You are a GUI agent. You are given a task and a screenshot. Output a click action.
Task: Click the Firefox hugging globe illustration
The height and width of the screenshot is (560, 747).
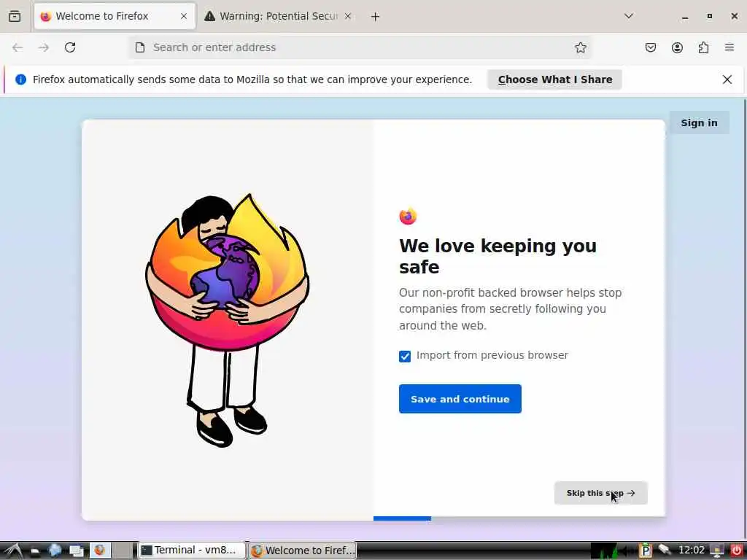[228, 320]
